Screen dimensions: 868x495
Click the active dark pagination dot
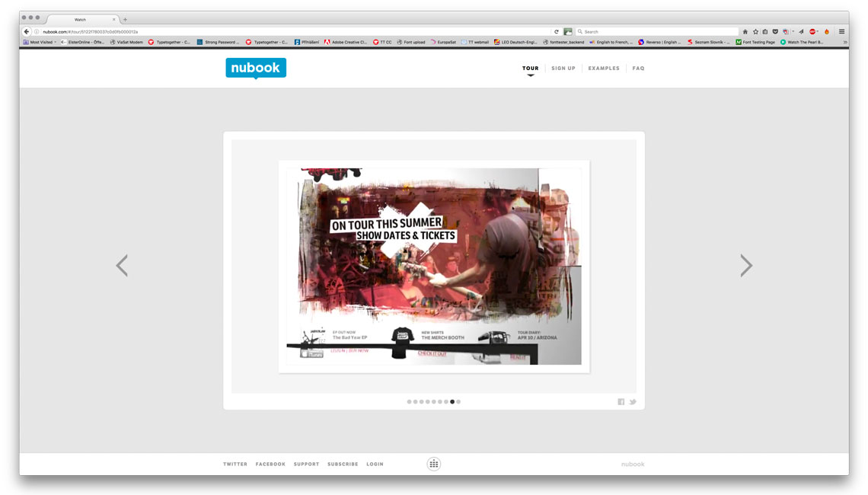[x=452, y=402]
